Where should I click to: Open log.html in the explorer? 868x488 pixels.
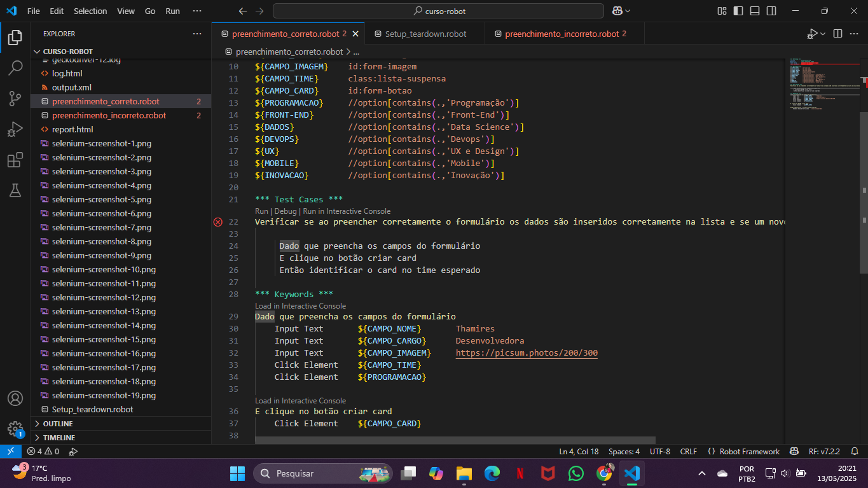click(67, 74)
